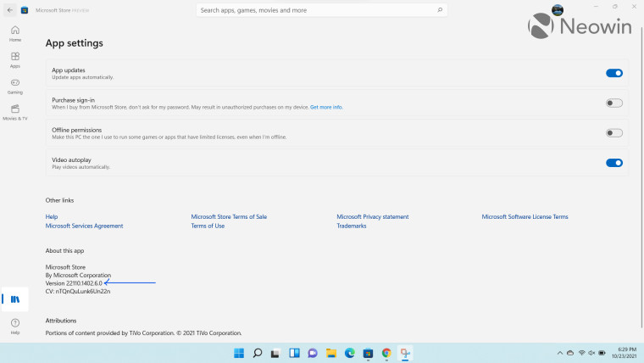Enable the Purchase sign-in toggle
644x363 pixels.
tap(614, 103)
